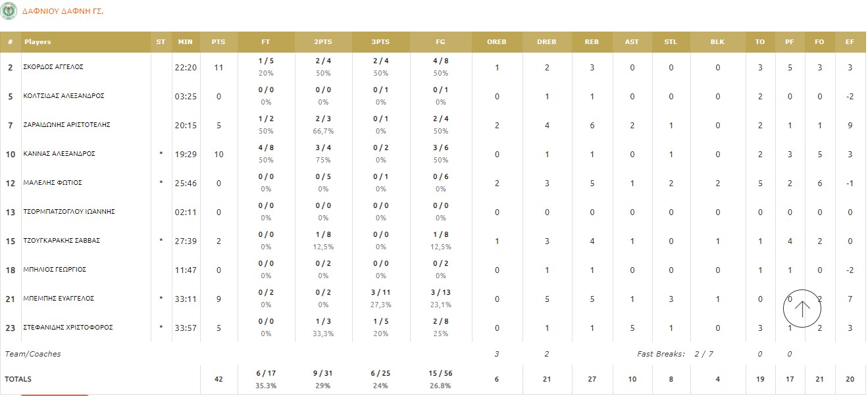Click the team logo icon

(x=9, y=11)
